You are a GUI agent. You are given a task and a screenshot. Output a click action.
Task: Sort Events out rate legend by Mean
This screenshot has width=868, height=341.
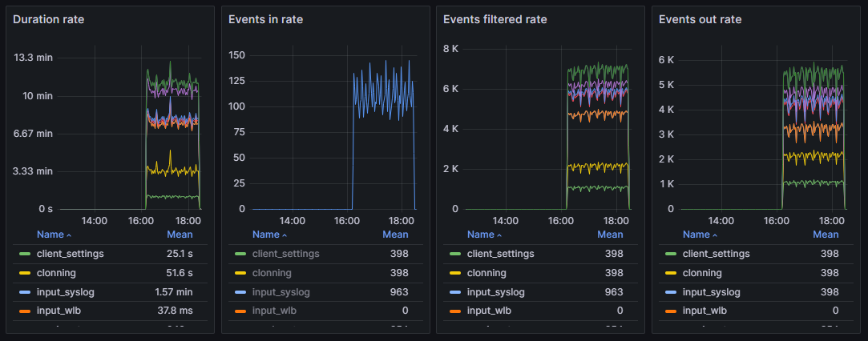(x=826, y=235)
